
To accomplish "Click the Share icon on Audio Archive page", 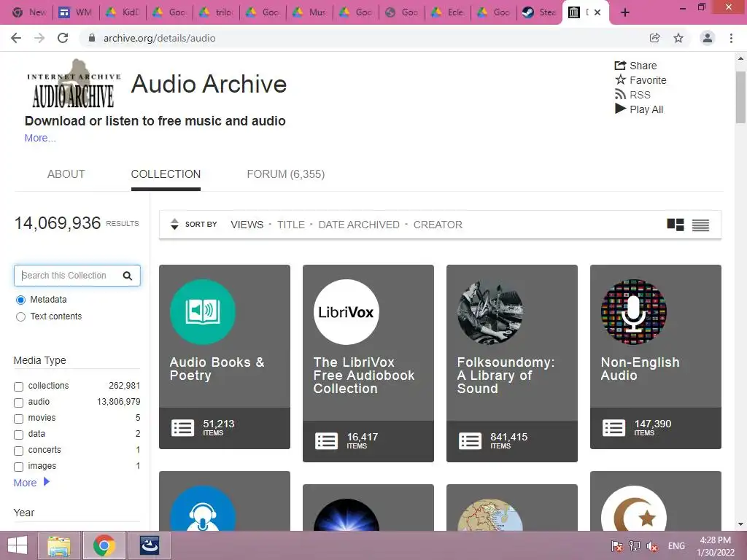I will (620, 65).
